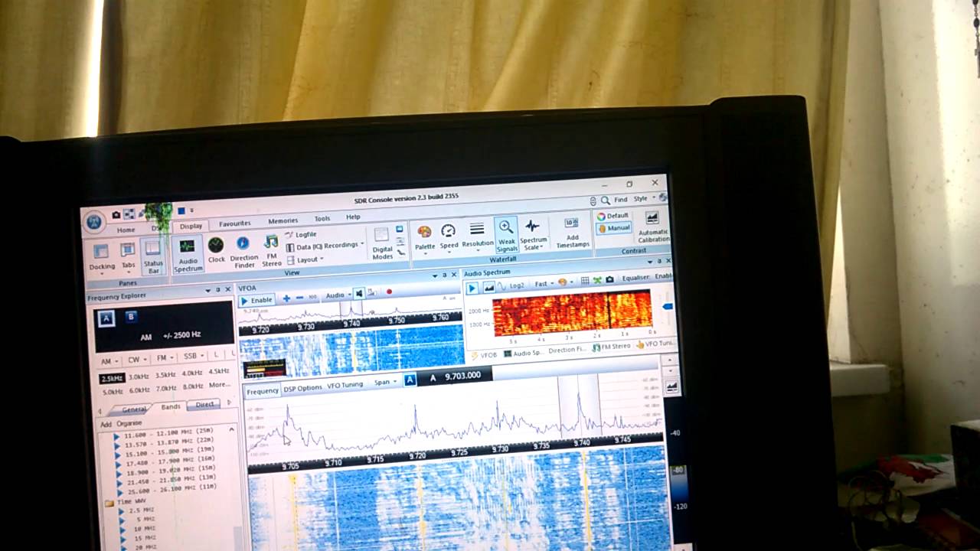
Task: Click the Add Timestamps button
Action: click(572, 233)
